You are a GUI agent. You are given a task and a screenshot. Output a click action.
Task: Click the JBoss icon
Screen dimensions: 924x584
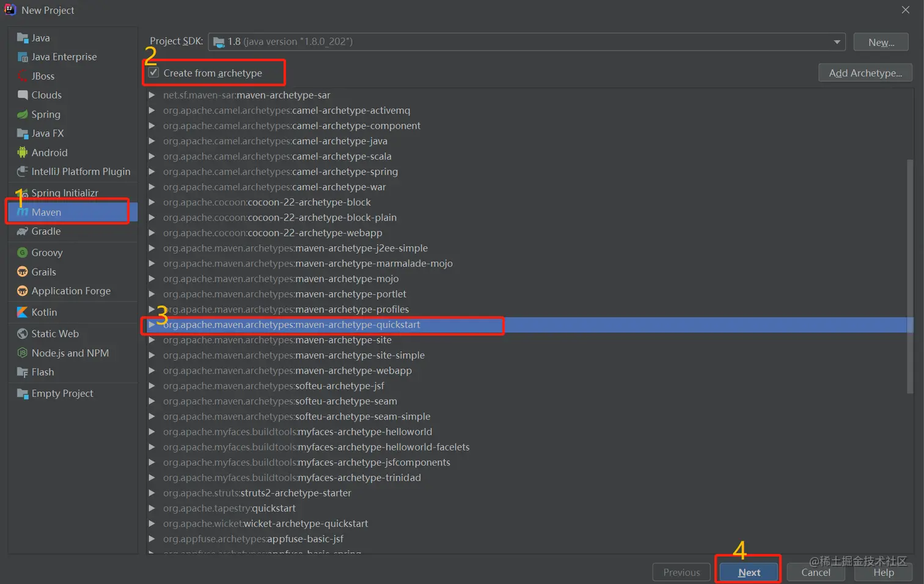point(23,76)
